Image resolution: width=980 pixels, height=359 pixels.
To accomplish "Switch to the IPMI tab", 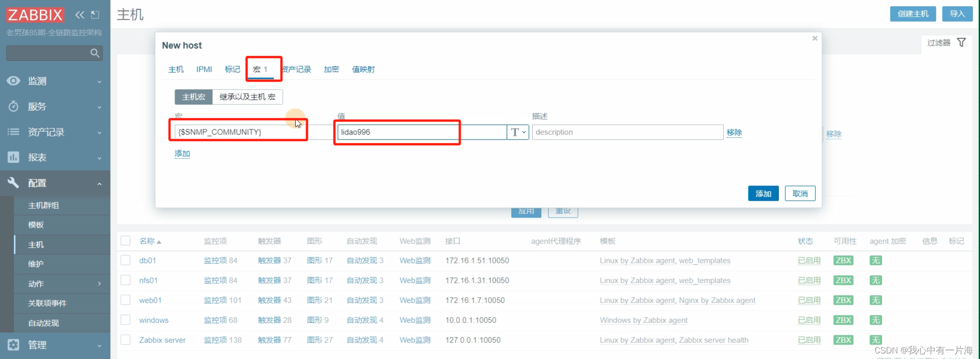I will tap(204, 69).
